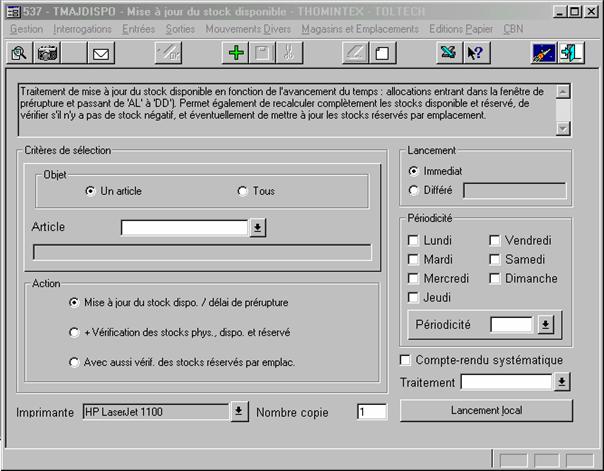Click the magnifier search icon in toolbar
604x471 pixels.
(x=19, y=53)
